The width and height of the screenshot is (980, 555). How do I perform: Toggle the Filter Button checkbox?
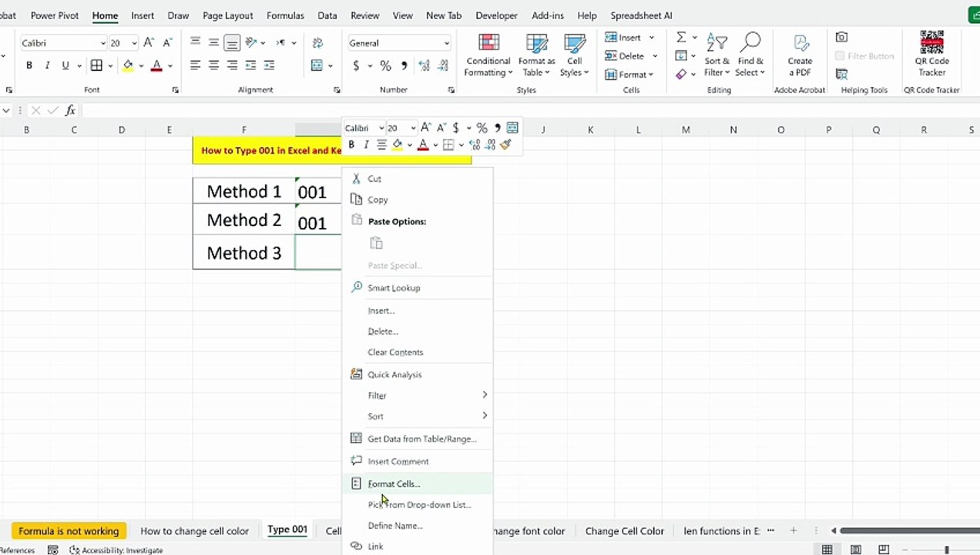[x=840, y=55]
